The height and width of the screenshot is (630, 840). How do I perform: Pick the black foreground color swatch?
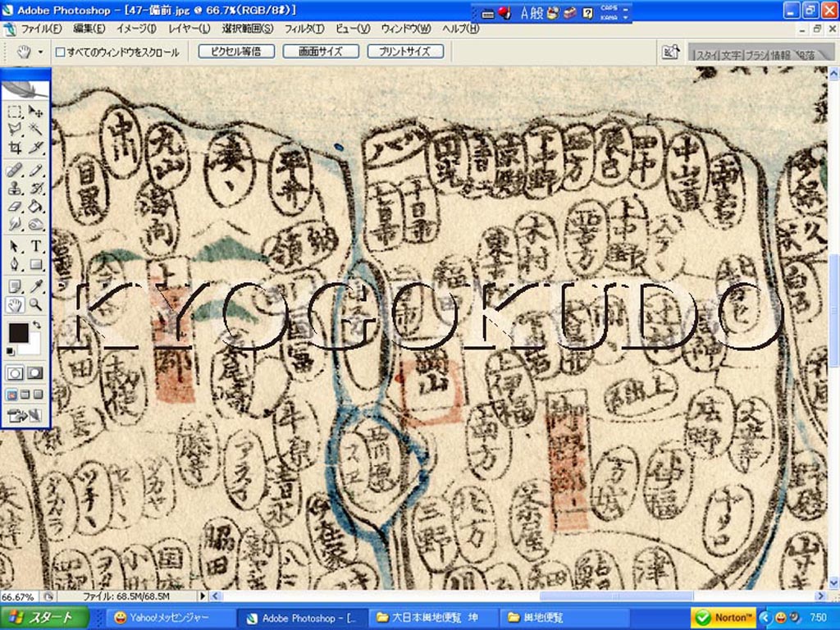(18, 333)
